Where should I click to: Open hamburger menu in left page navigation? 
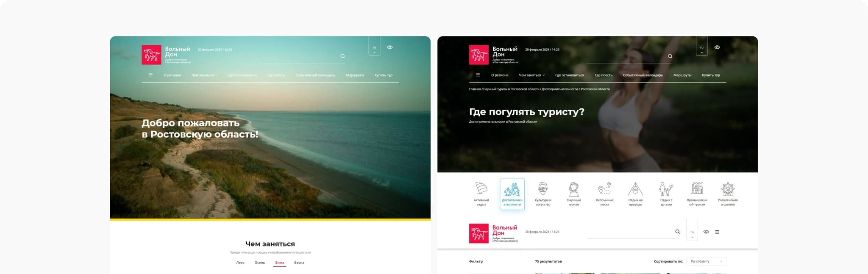coord(150,75)
